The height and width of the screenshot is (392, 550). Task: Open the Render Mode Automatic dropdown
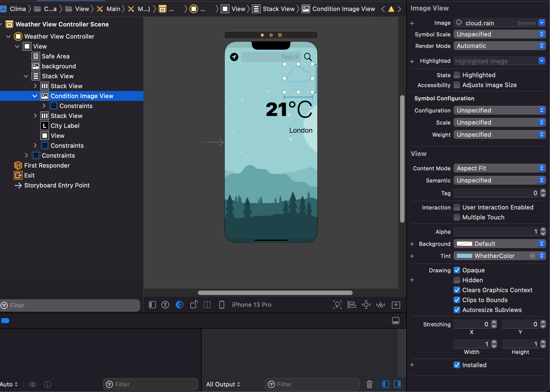[x=499, y=46]
